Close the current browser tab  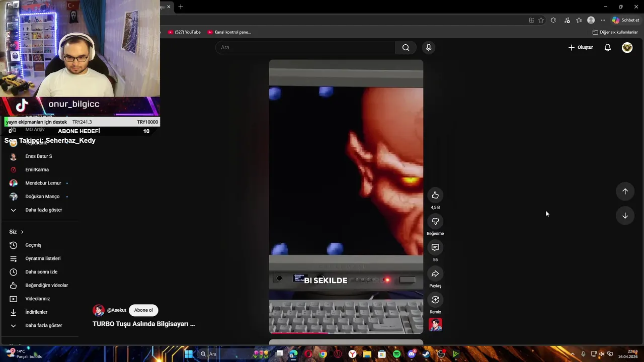[x=169, y=7]
